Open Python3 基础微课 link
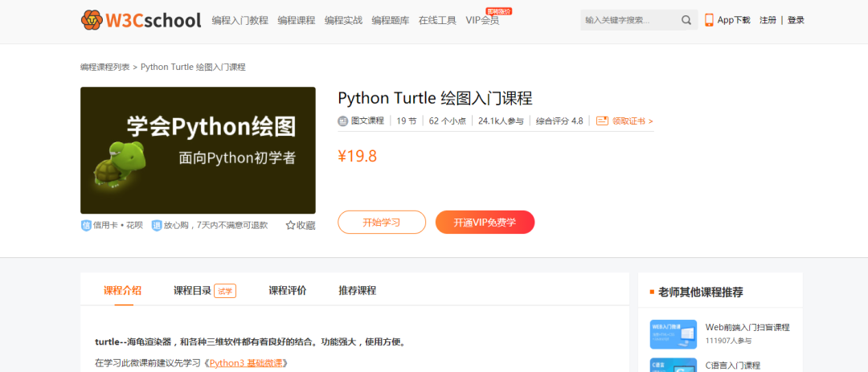The width and height of the screenshot is (868, 372). [246, 364]
